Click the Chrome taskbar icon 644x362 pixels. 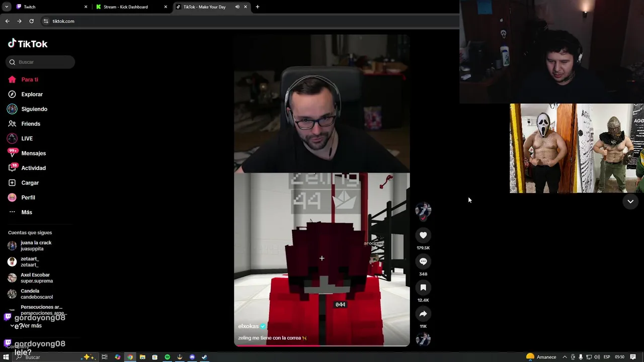tap(130, 357)
